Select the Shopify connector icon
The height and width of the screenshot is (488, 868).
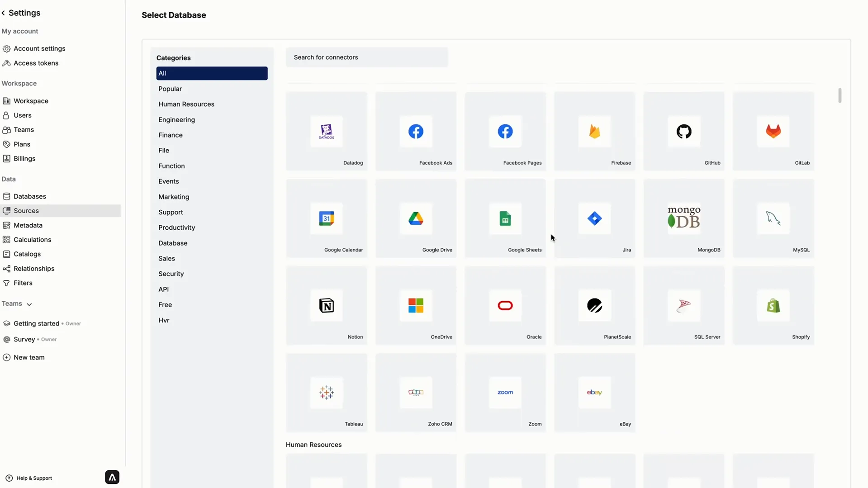[773, 306]
